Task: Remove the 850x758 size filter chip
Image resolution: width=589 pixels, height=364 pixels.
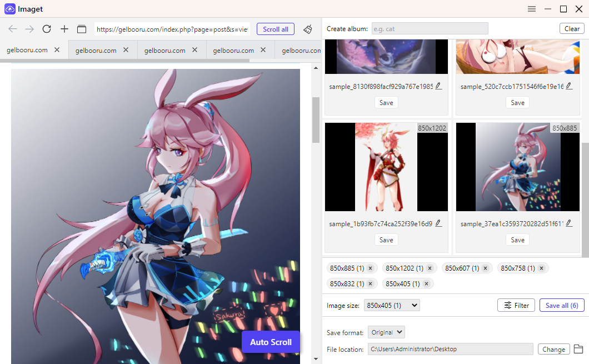Action: [x=541, y=268]
